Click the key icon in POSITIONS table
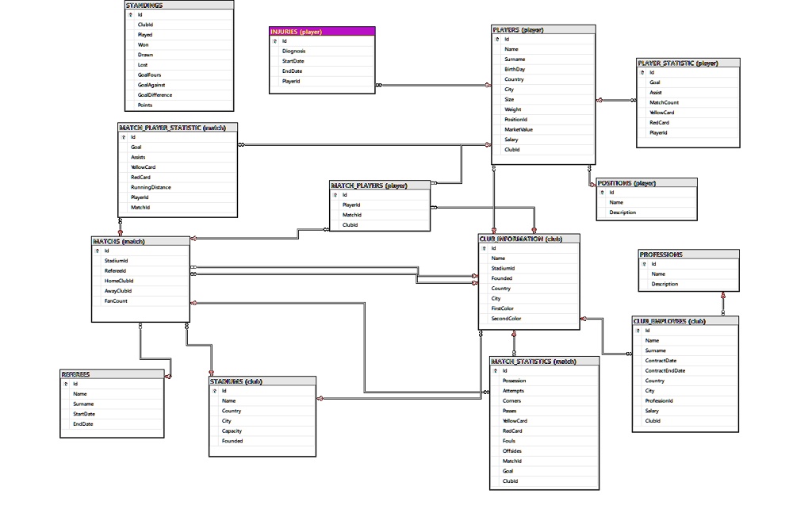 pos(602,193)
